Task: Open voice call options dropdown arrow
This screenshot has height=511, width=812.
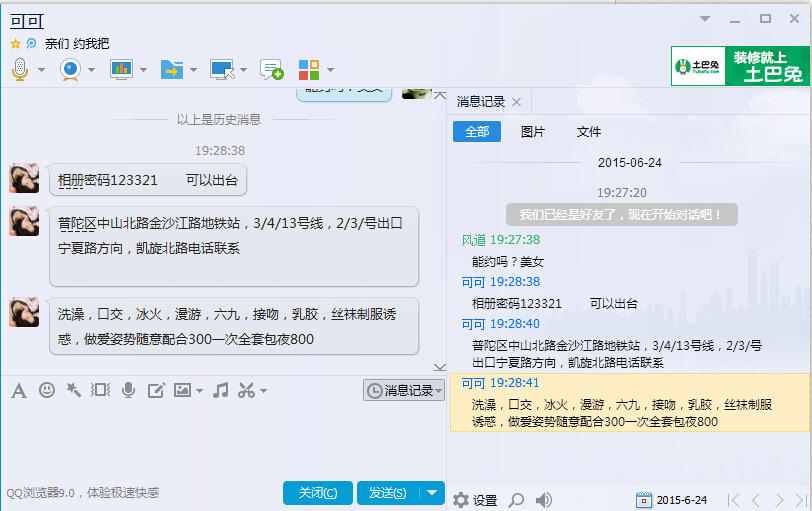Action: point(41,69)
